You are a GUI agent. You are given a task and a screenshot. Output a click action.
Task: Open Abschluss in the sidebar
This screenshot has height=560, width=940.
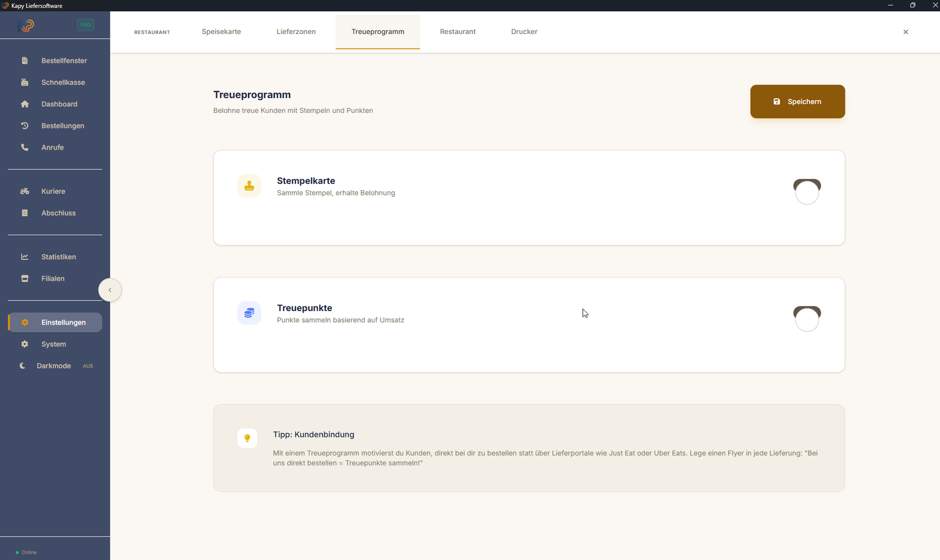tap(55, 213)
